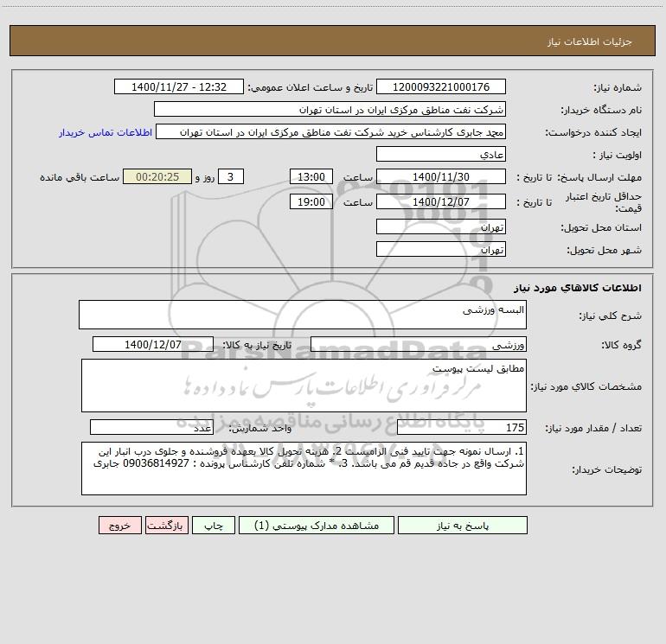Click the مشخصات کالای مورد نیاز label
Image resolution: width=666 pixels, height=644 pixels.
(x=586, y=386)
